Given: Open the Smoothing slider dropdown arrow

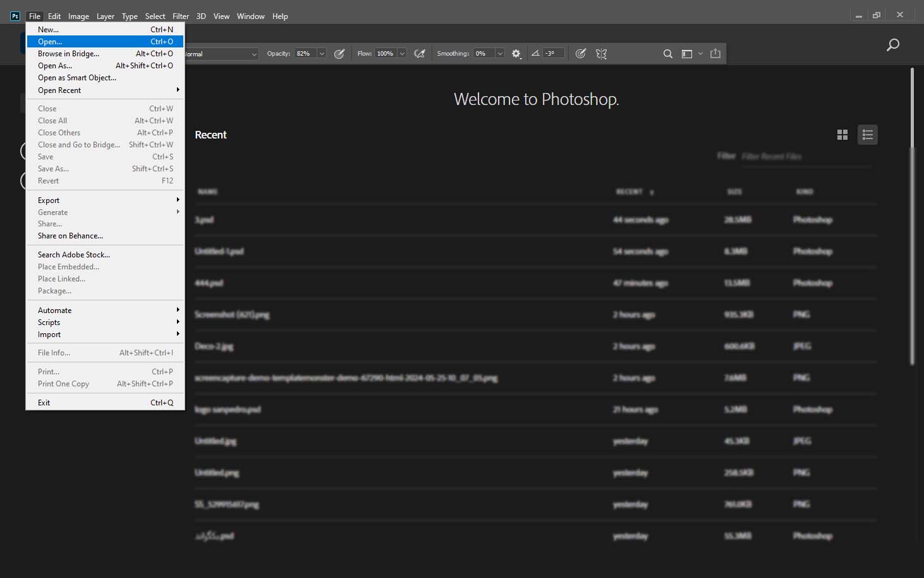Looking at the screenshot, I should pyautogui.click(x=500, y=54).
